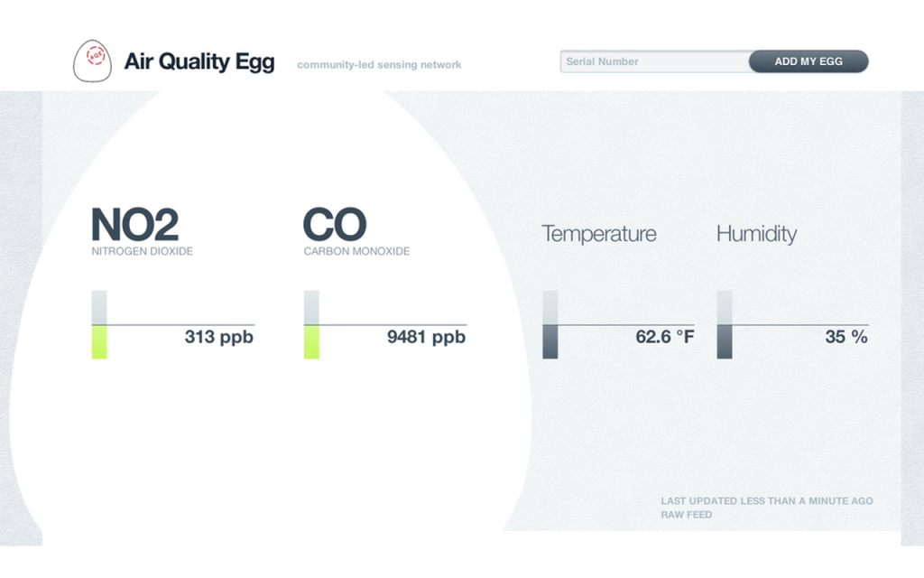Click the NITROGEN DIOXIDE subtitle
This screenshot has width=924, height=578.
(142, 251)
